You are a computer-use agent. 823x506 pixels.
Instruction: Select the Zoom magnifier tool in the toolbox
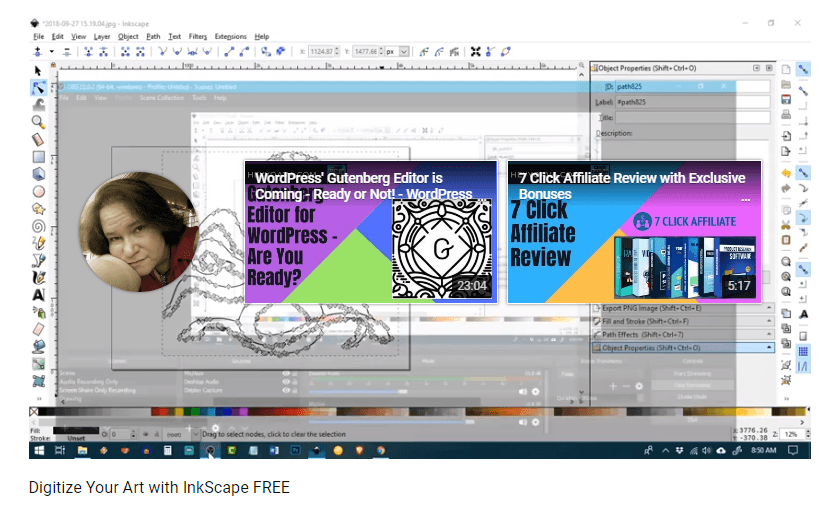click(x=38, y=122)
